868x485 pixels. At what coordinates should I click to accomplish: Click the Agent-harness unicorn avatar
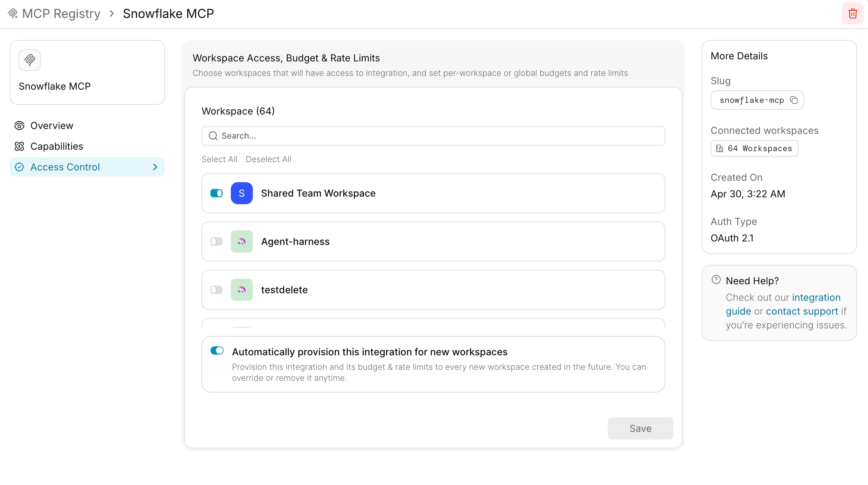[242, 241]
